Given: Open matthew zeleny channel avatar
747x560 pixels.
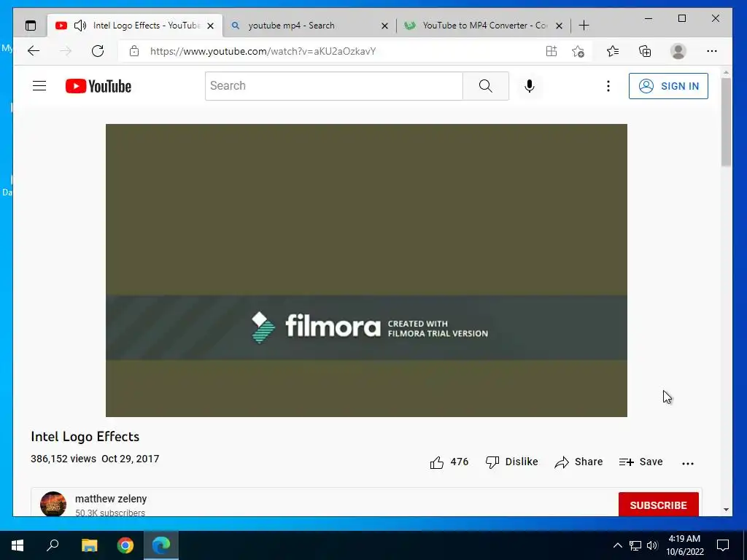Looking at the screenshot, I should pyautogui.click(x=53, y=504).
